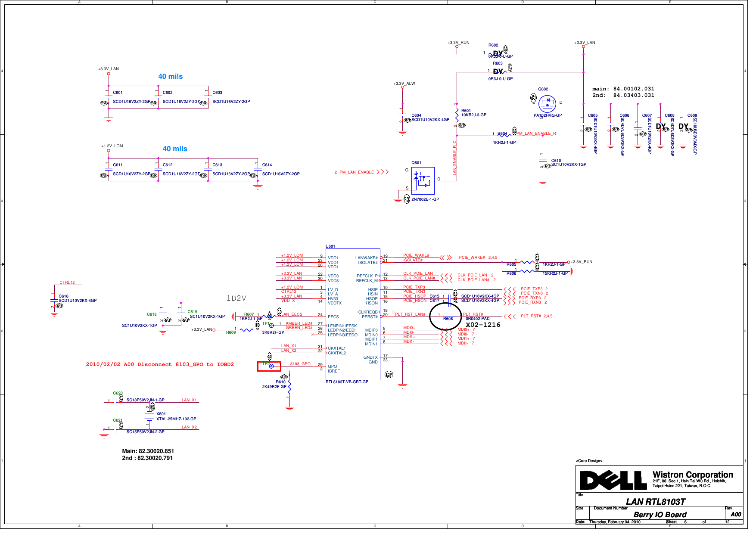
Task: Select the 'PA102FMG-GP' part label
Action: [548, 115]
